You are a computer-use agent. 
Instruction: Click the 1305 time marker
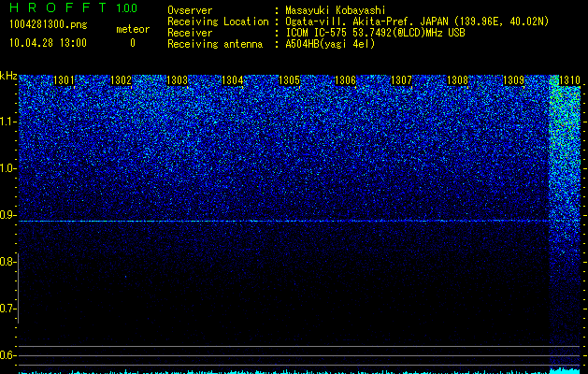pyautogui.click(x=289, y=80)
